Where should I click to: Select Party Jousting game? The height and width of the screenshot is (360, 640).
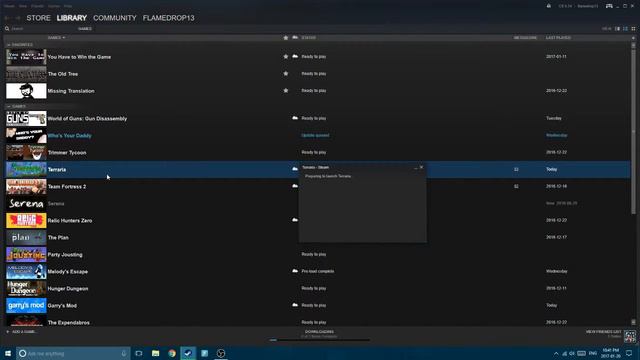pos(65,255)
